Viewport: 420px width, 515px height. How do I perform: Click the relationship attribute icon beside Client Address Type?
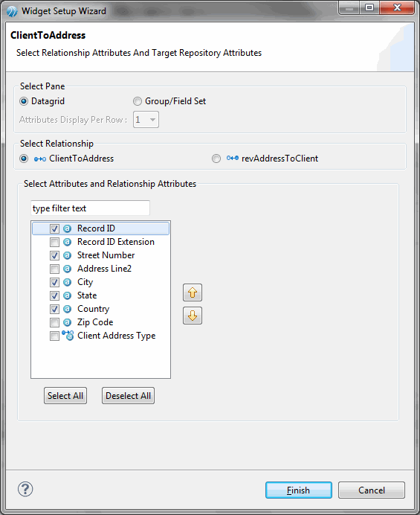(68, 336)
